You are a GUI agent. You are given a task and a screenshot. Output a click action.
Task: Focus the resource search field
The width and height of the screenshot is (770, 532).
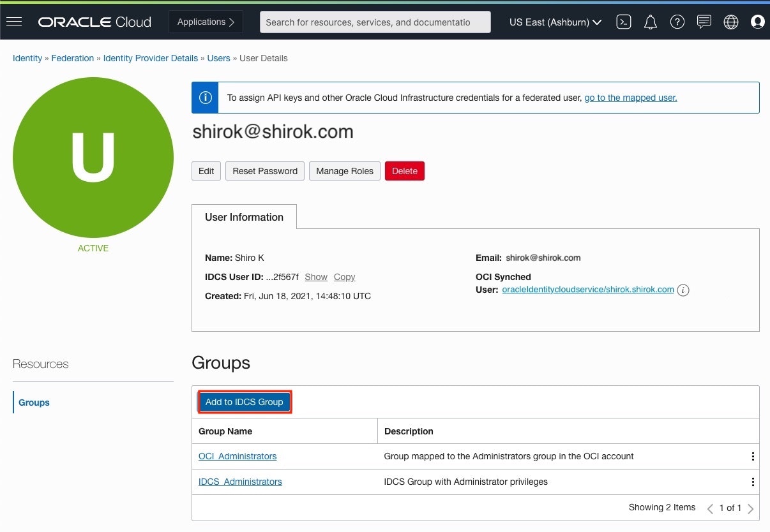click(375, 22)
